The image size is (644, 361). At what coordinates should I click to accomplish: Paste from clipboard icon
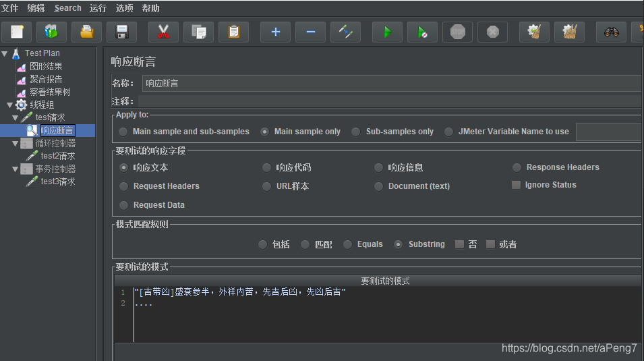(234, 32)
